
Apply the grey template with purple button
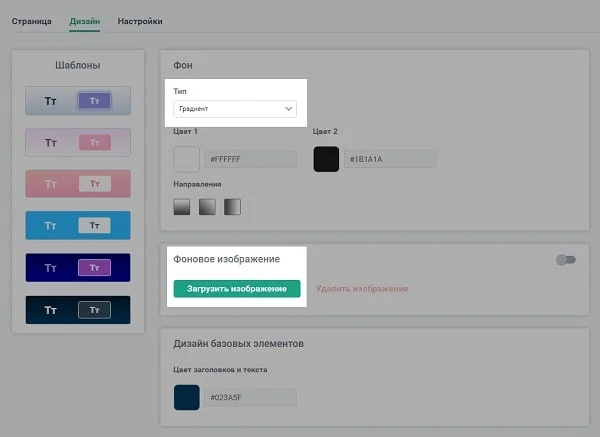(78, 100)
